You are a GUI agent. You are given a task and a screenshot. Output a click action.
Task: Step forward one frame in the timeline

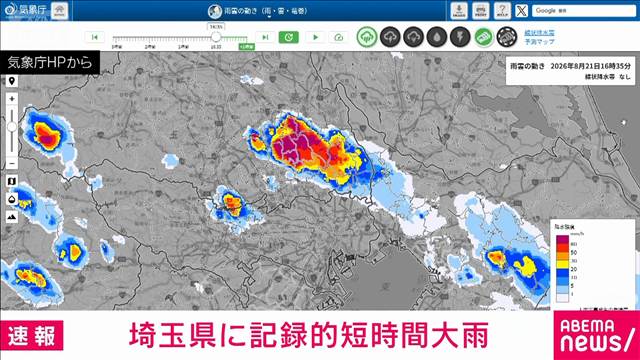pos(265,37)
